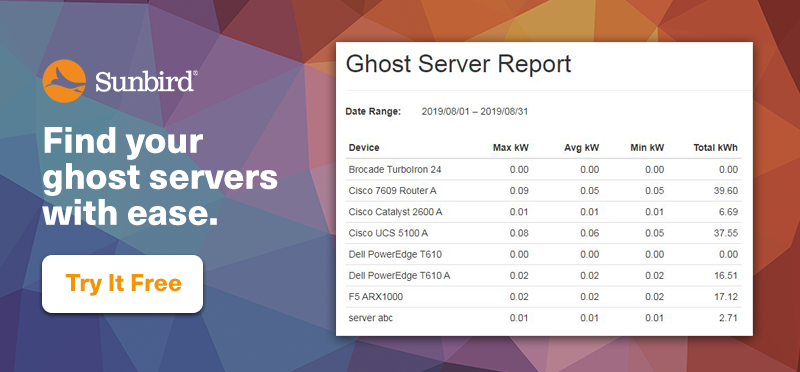
Task: Select the Dell PowerEdge T610 A device
Action: click(399, 276)
